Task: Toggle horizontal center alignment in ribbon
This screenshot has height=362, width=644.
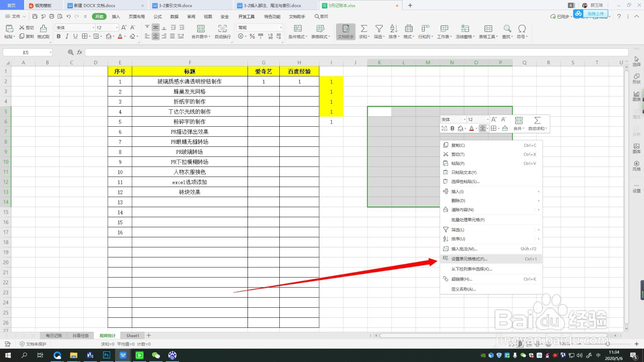Action: pyautogui.click(x=155, y=36)
